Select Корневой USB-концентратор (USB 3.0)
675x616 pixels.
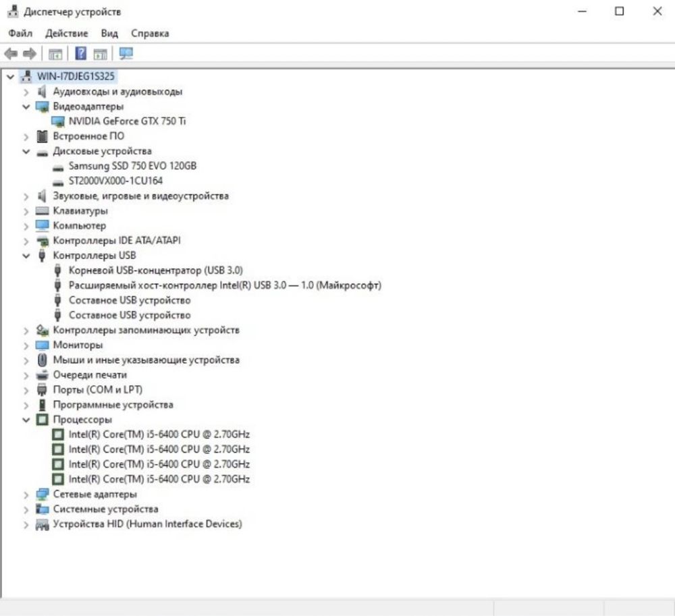coord(156,271)
